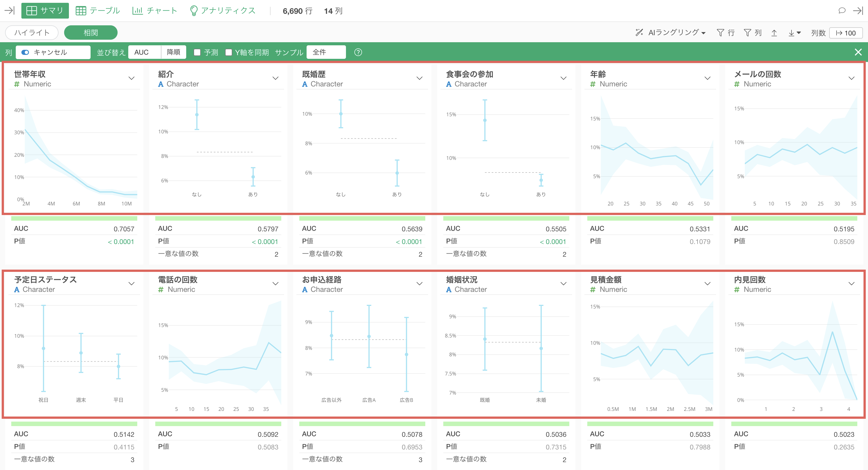
Task: Open the AIラングリング magic wand menu
Action: 670,33
